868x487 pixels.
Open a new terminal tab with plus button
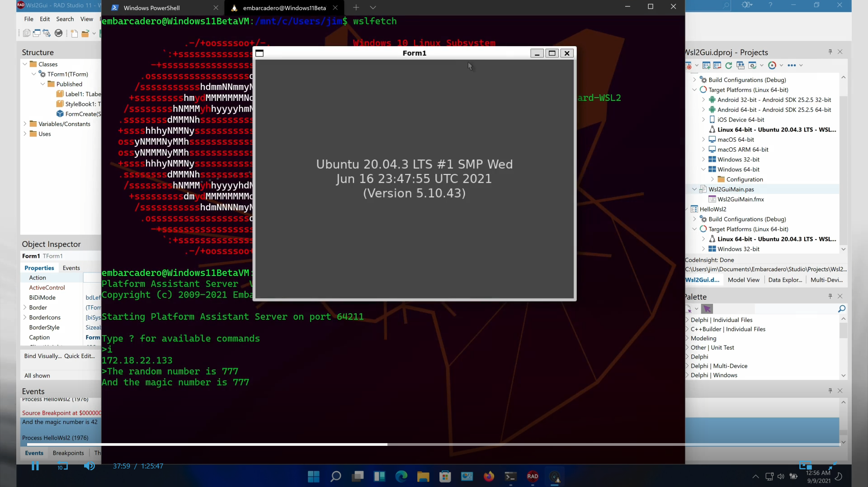tap(356, 8)
